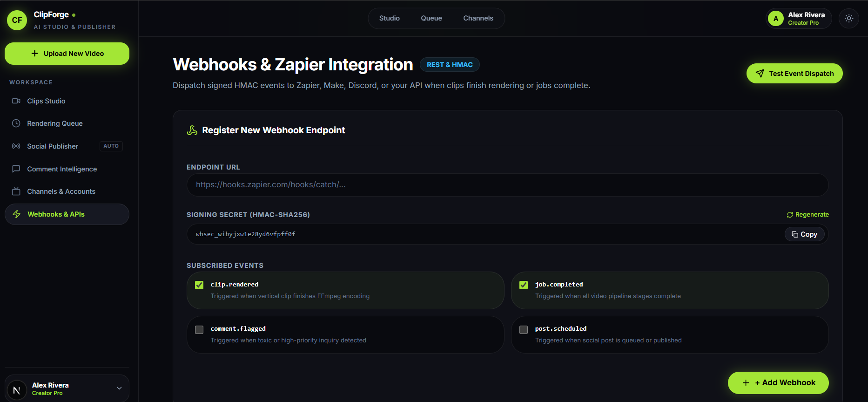The image size is (868, 402).
Task: Click the SUBSCRIBED EVENTS label
Action: (225, 266)
